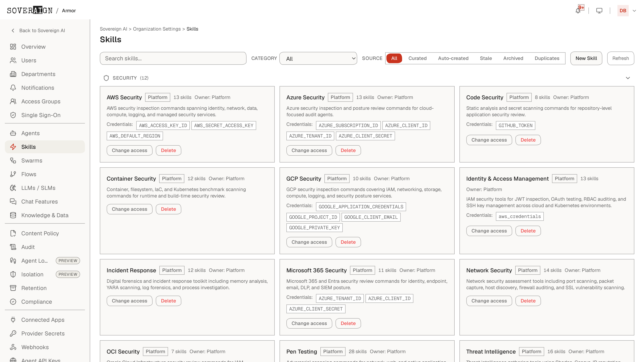This screenshot has width=644, height=362.
Task: Open Users via its people icon
Action: coord(13,61)
